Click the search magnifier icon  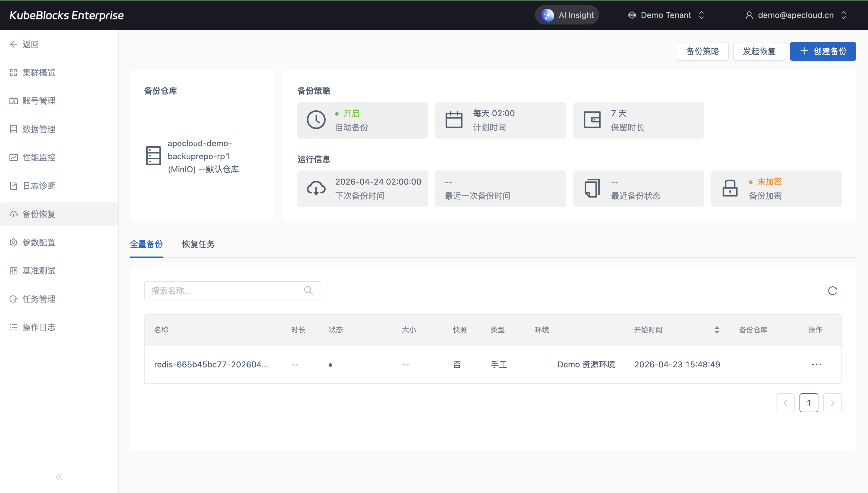309,290
